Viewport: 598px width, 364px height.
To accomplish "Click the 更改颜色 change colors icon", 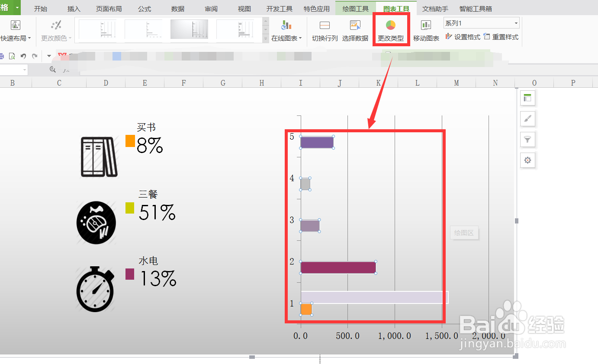I will tap(56, 25).
